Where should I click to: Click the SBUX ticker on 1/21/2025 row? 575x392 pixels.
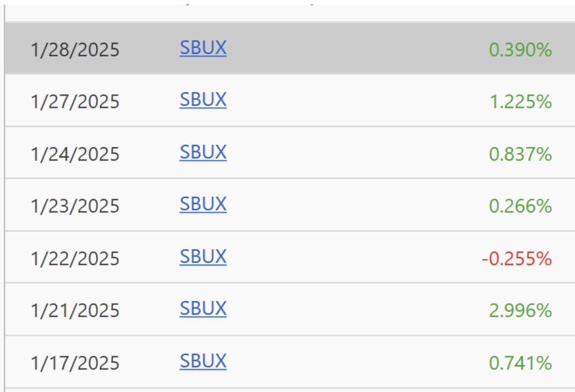203,309
